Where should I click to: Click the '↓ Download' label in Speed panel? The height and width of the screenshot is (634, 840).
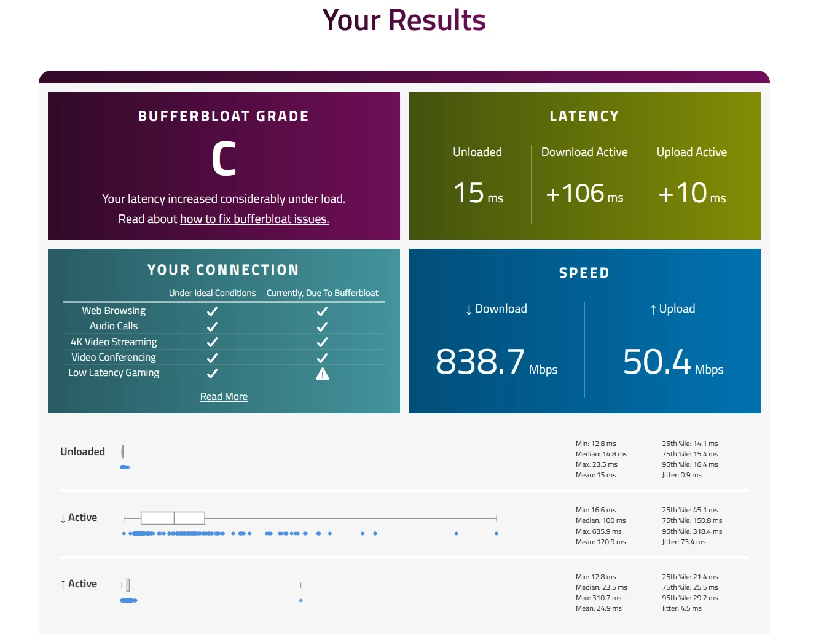point(496,309)
